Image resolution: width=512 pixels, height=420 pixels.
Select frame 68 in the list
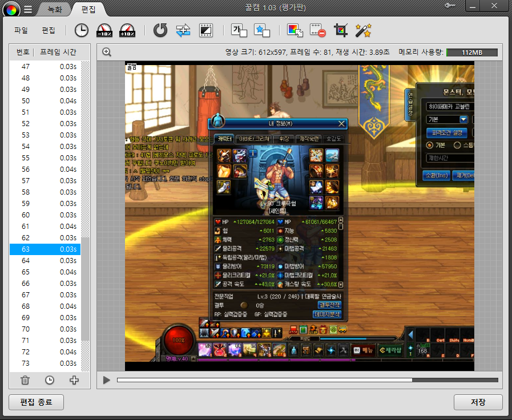point(45,306)
